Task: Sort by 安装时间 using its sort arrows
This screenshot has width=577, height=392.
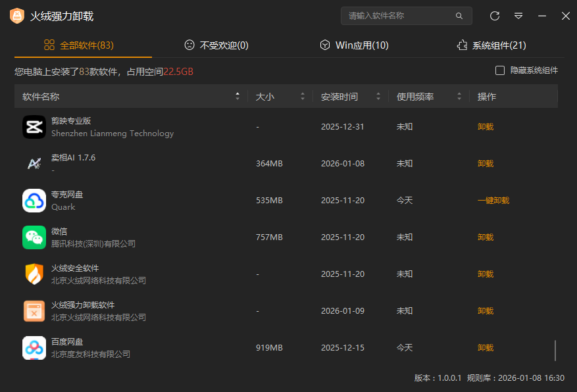Action: (378, 95)
